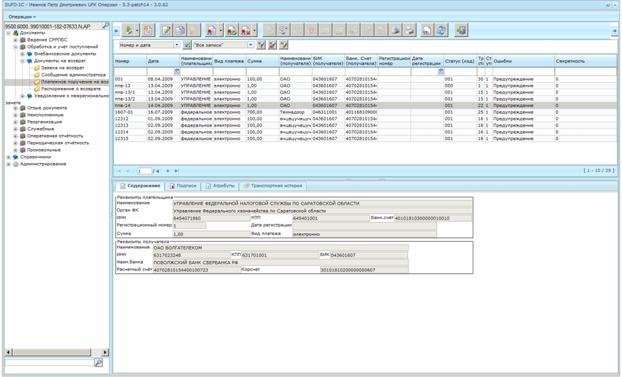Open the 'Все записи' filter dropdown

click(250, 45)
